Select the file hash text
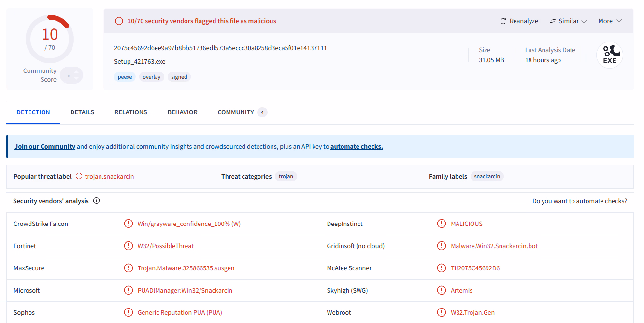This screenshot has height=323, width=644. point(220,48)
